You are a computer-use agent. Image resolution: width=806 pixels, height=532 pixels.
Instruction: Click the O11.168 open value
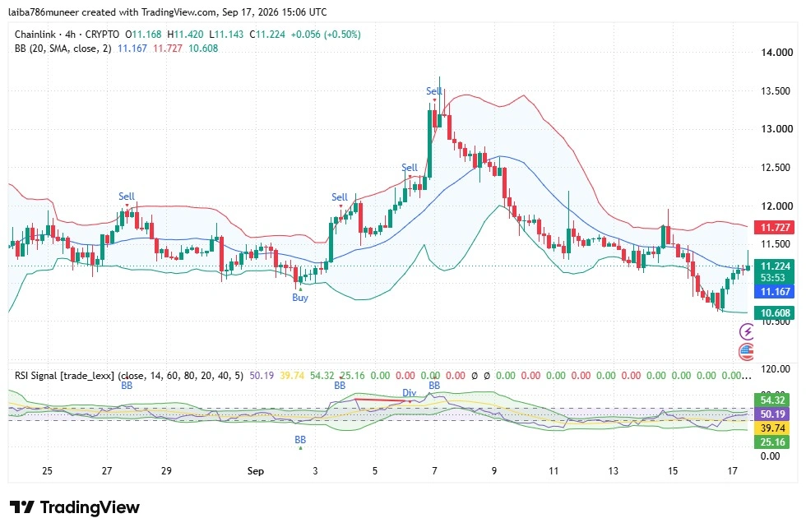coord(143,35)
